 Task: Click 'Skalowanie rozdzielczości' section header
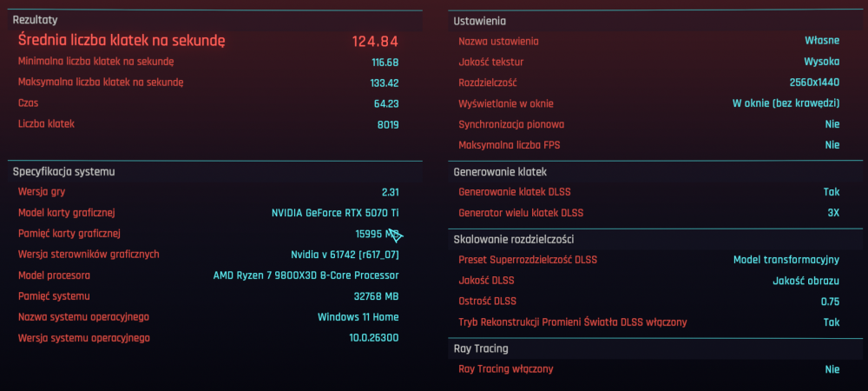pyautogui.click(x=513, y=240)
